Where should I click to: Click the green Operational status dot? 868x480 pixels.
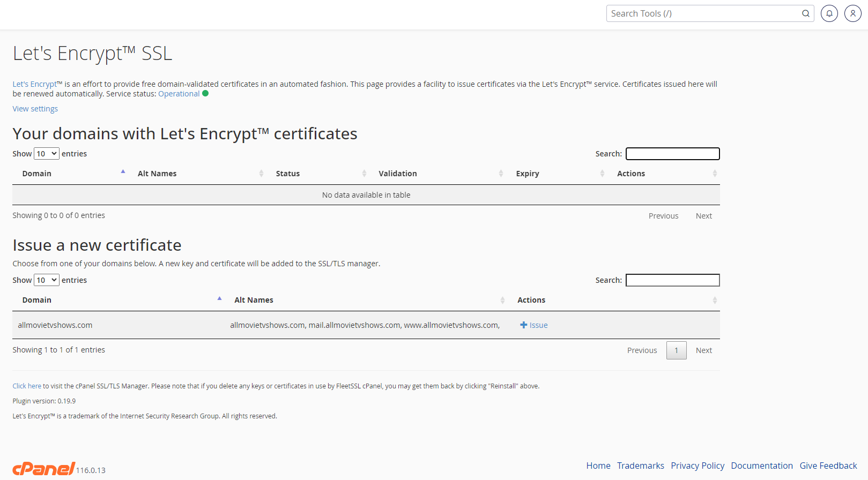(205, 94)
